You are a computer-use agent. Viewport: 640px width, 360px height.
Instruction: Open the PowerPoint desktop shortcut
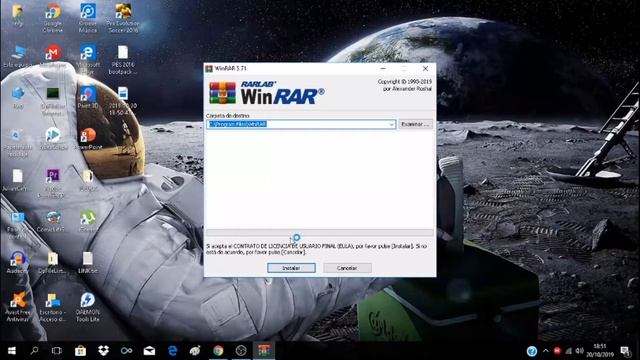click(x=88, y=139)
